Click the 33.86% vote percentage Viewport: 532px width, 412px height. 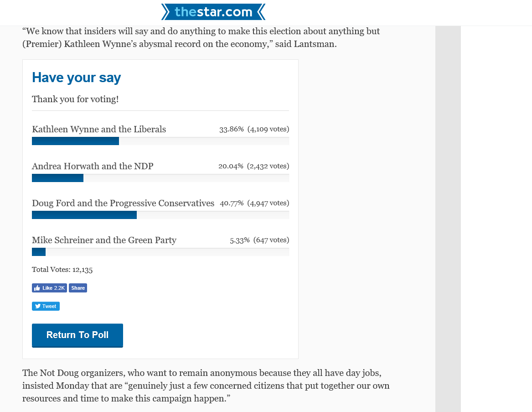232,130
